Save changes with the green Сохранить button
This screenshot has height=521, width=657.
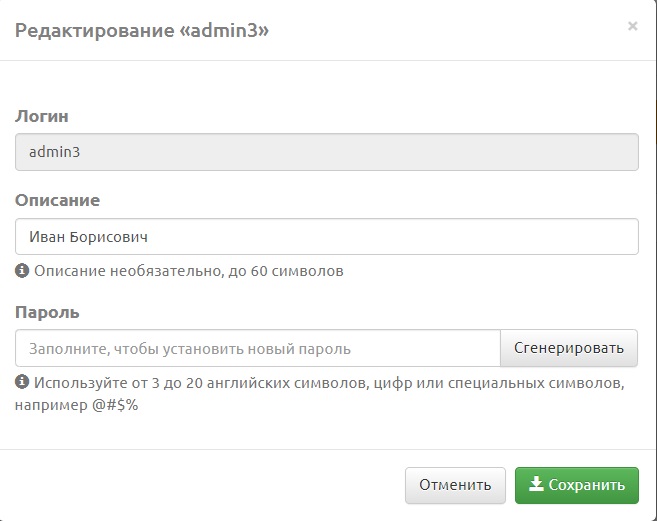pyautogui.click(x=576, y=485)
